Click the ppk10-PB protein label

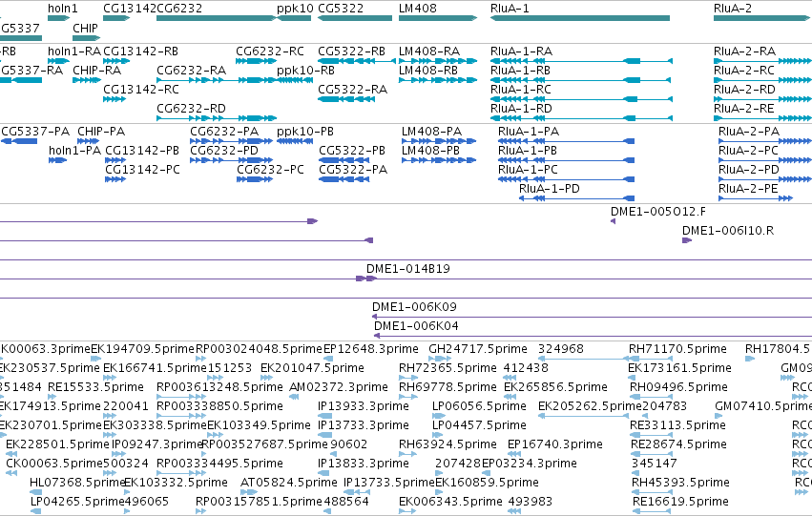pos(305,132)
